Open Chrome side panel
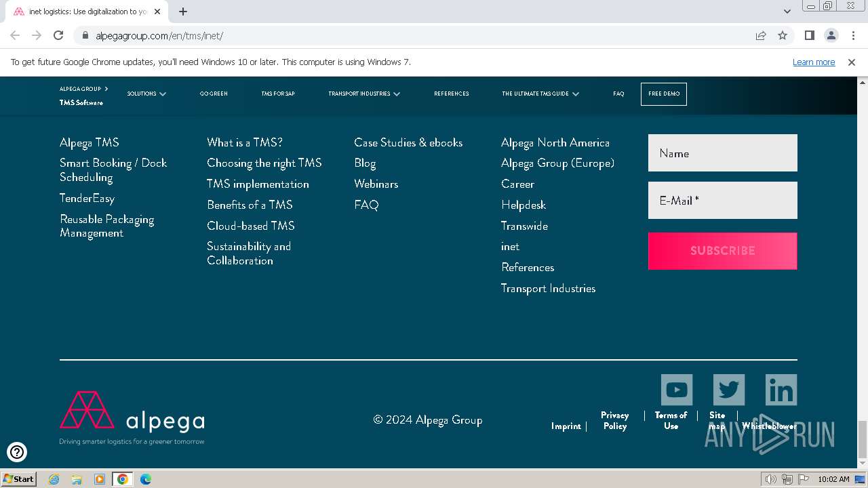The width and height of the screenshot is (868, 488). click(x=809, y=35)
